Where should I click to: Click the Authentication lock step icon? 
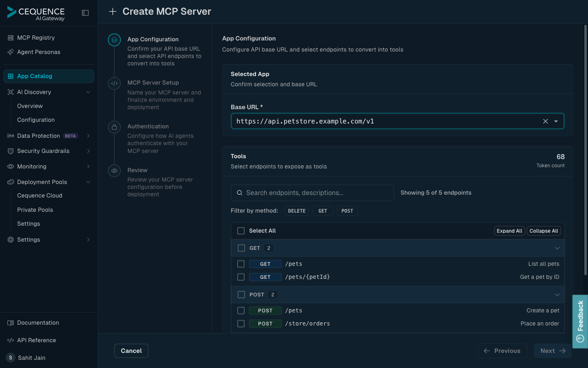click(x=114, y=127)
